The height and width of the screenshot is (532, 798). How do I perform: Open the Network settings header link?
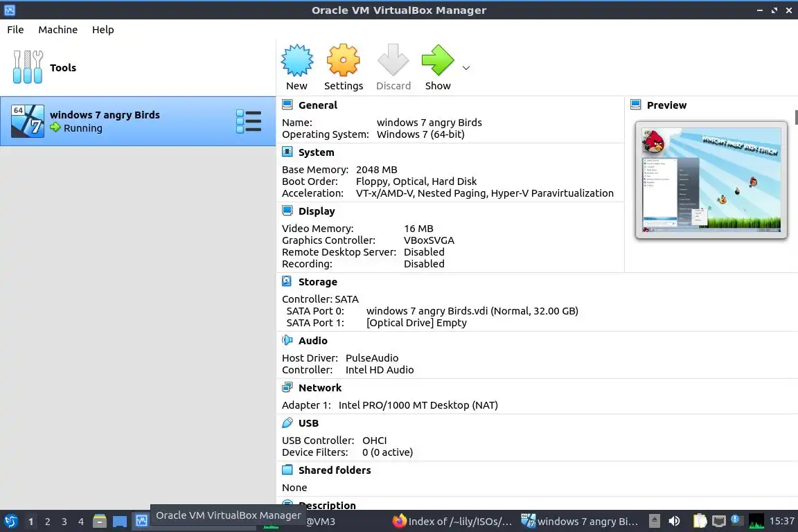(x=319, y=388)
